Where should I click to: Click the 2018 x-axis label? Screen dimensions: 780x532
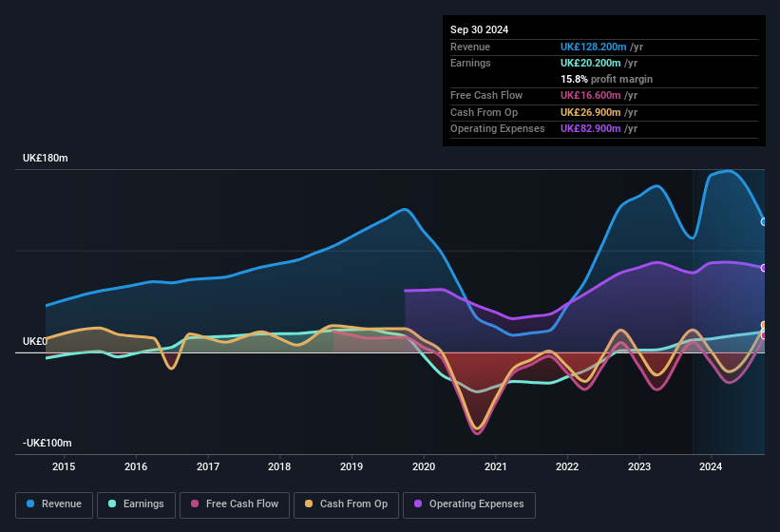tap(279, 466)
